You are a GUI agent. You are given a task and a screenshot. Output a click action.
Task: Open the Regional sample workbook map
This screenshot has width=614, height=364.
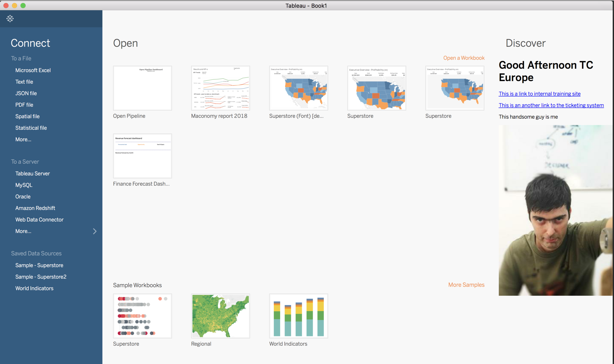tap(220, 316)
